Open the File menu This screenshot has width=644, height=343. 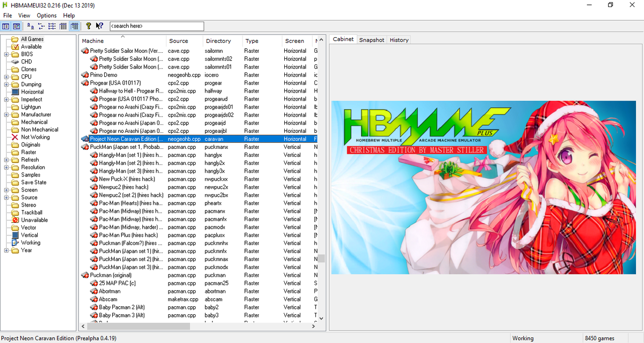(8, 16)
